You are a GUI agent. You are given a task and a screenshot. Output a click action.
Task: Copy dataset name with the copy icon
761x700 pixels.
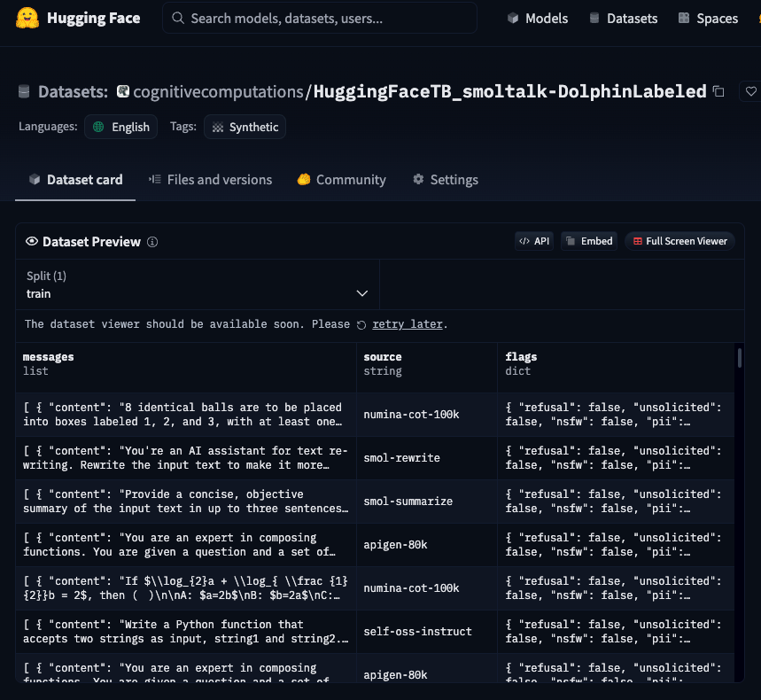coord(718,91)
